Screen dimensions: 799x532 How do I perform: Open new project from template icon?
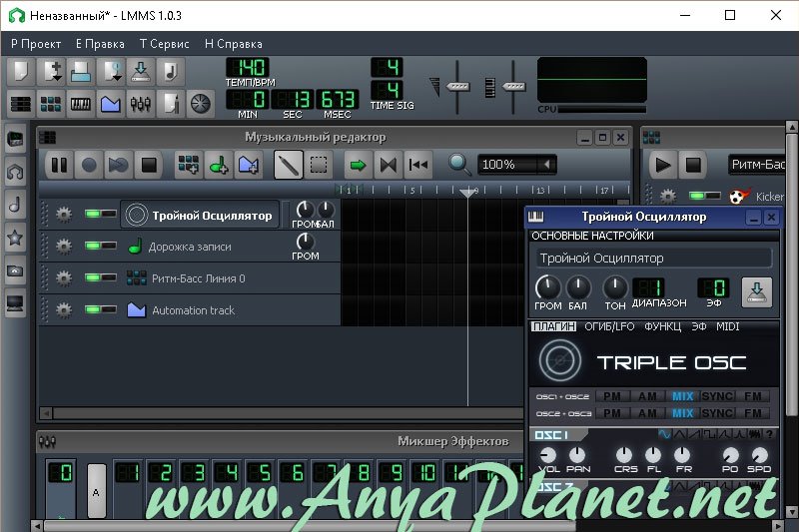pos(51,72)
